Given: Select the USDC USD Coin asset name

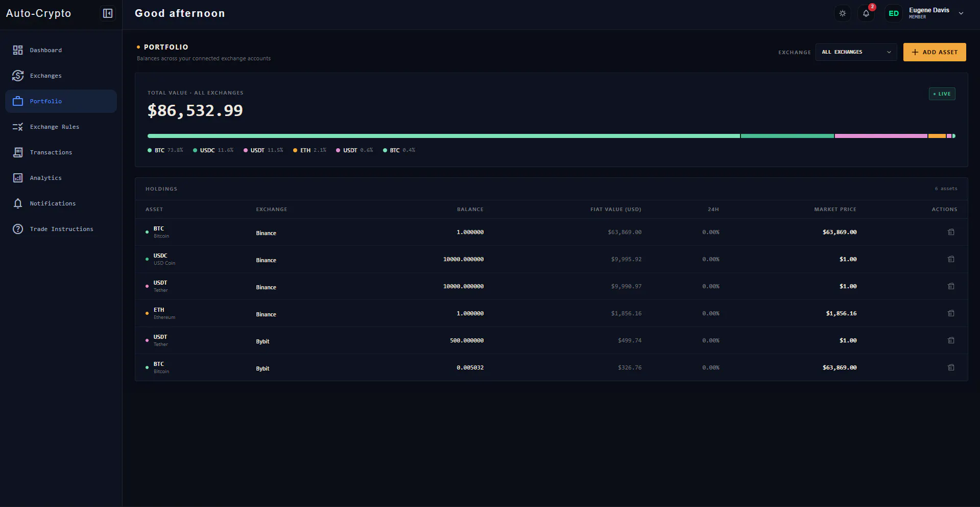Looking at the screenshot, I should click(164, 259).
